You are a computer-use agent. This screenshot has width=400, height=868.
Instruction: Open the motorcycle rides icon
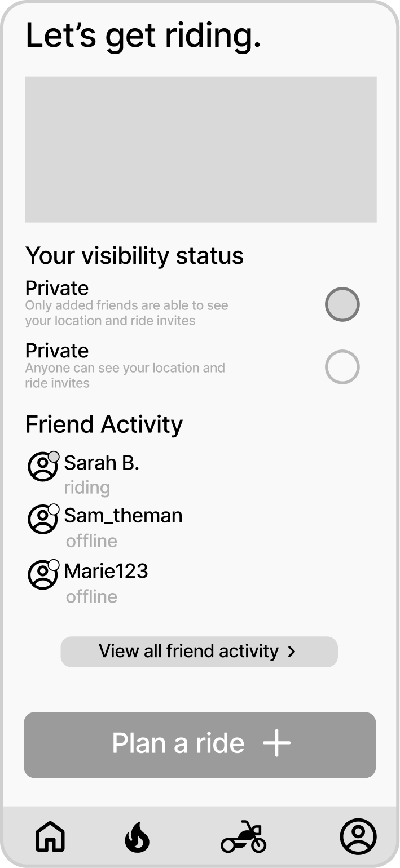point(243,837)
